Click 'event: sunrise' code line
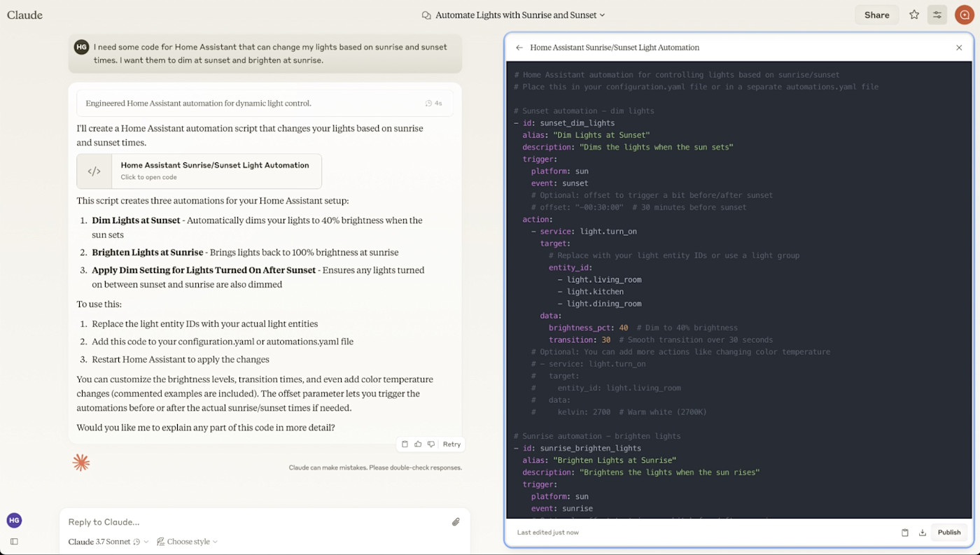980x555 pixels. 561,508
